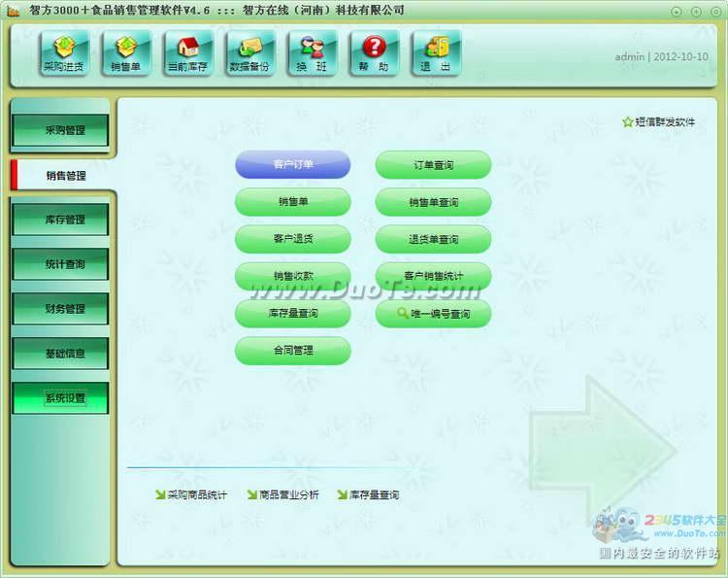Click the 换班 shift change icon
The height and width of the screenshot is (578, 728).
312,52
